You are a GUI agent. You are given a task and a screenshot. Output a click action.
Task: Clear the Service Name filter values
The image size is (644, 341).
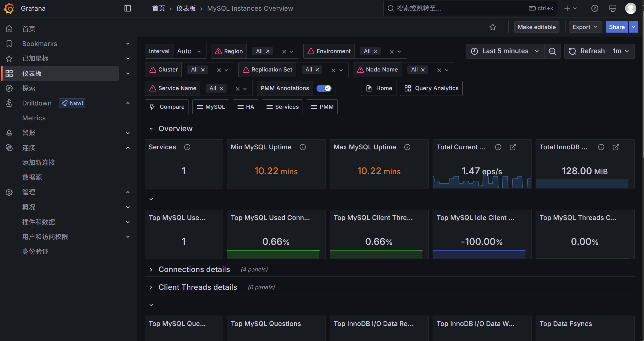point(237,89)
